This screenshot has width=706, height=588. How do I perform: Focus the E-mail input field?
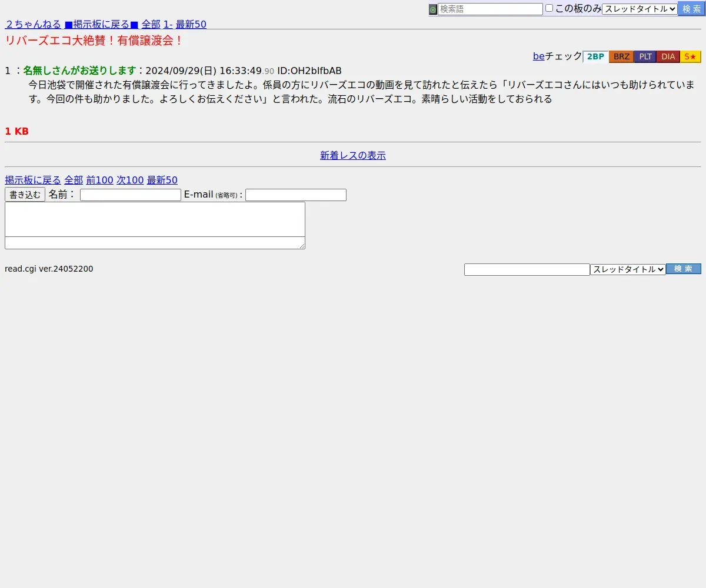pyautogui.click(x=296, y=195)
